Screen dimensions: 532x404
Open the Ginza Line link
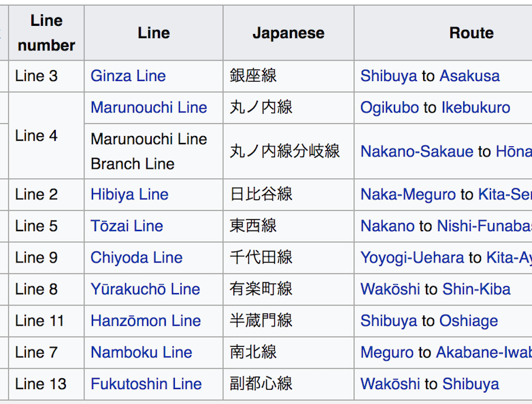[128, 76]
